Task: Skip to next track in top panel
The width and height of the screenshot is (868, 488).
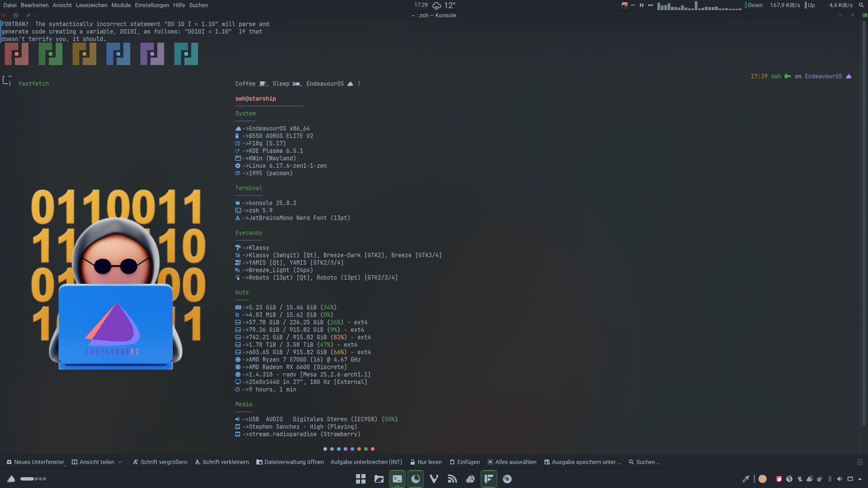Action: (650, 5)
